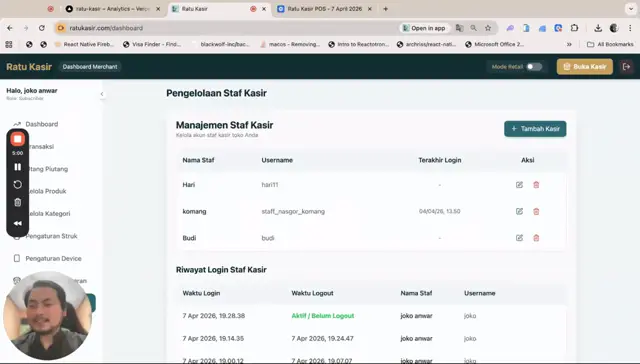Click the login time 04/04/26, 13.50
This screenshot has width=640, height=364.
(440, 211)
